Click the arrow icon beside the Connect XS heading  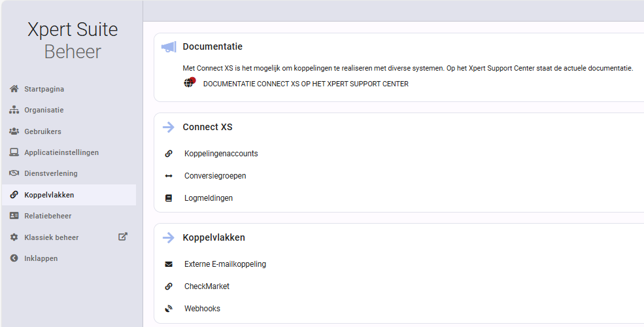tap(169, 128)
